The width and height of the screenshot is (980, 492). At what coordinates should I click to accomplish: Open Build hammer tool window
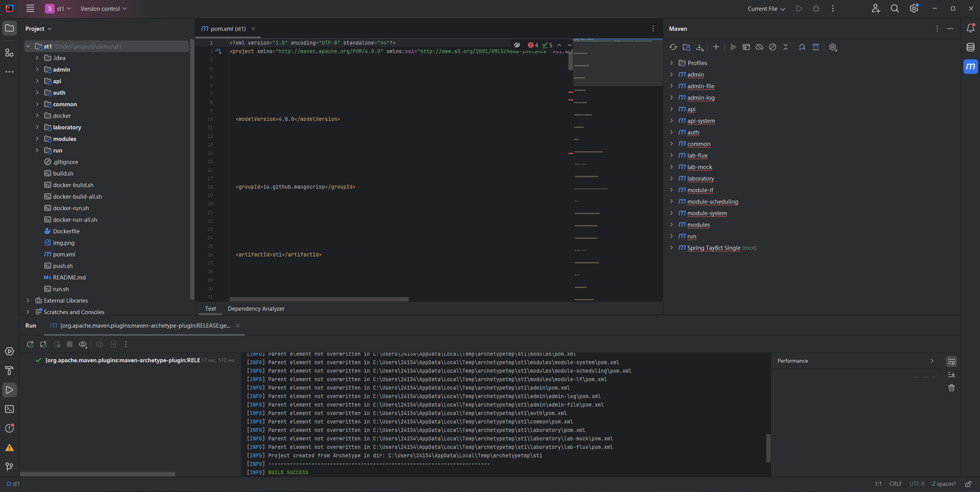coord(10,371)
